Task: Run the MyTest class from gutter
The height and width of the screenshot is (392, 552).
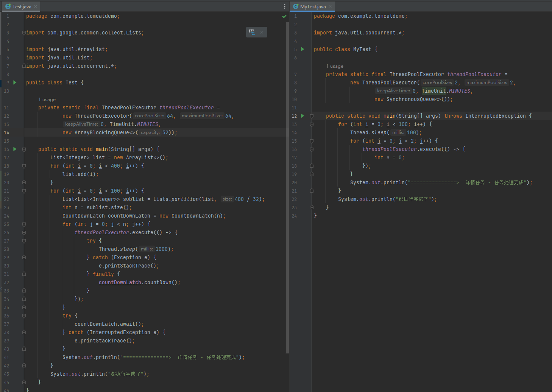Action: click(x=303, y=49)
